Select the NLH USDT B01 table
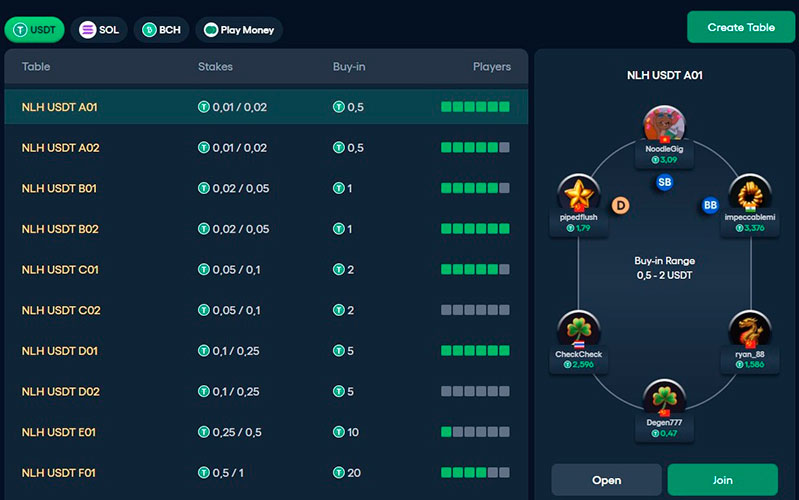The width and height of the screenshot is (799, 500). tap(266, 188)
